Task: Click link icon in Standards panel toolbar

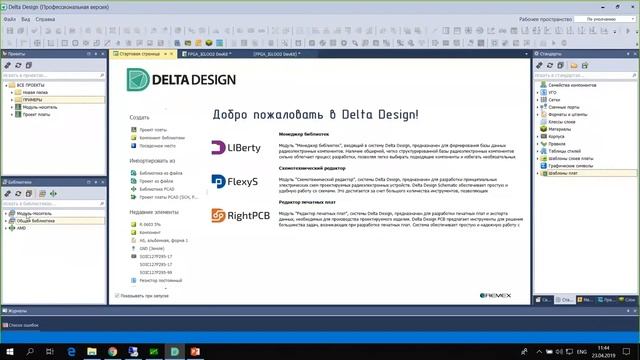Action: click(x=539, y=65)
